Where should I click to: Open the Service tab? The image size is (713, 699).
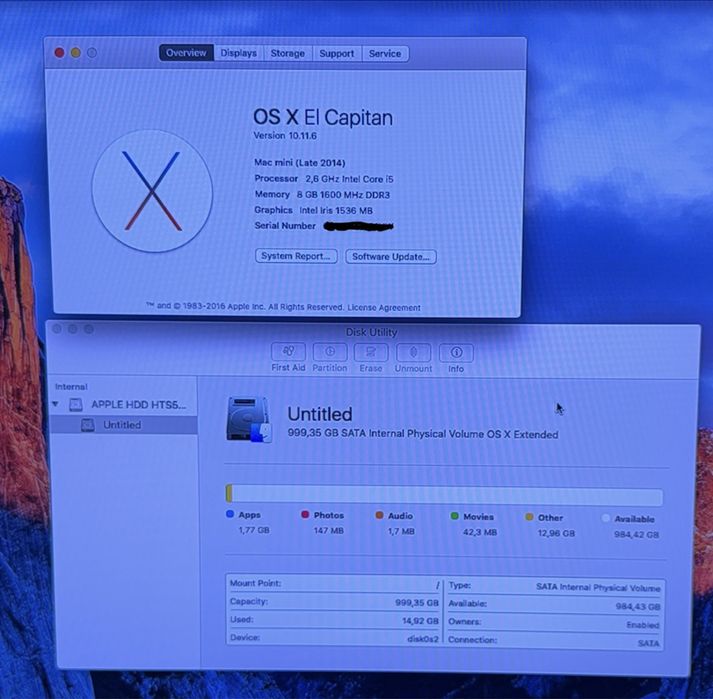pyautogui.click(x=385, y=54)
